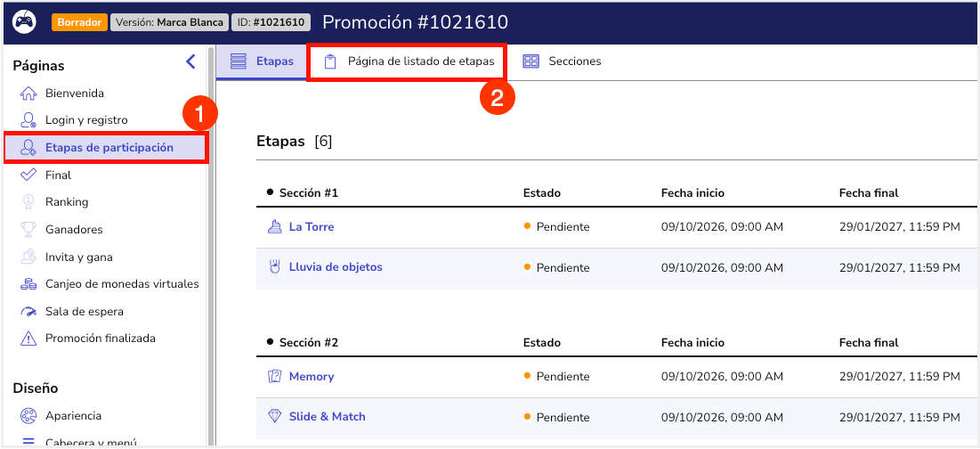Click the gamepad logo icon in header

tap(24, 22)
